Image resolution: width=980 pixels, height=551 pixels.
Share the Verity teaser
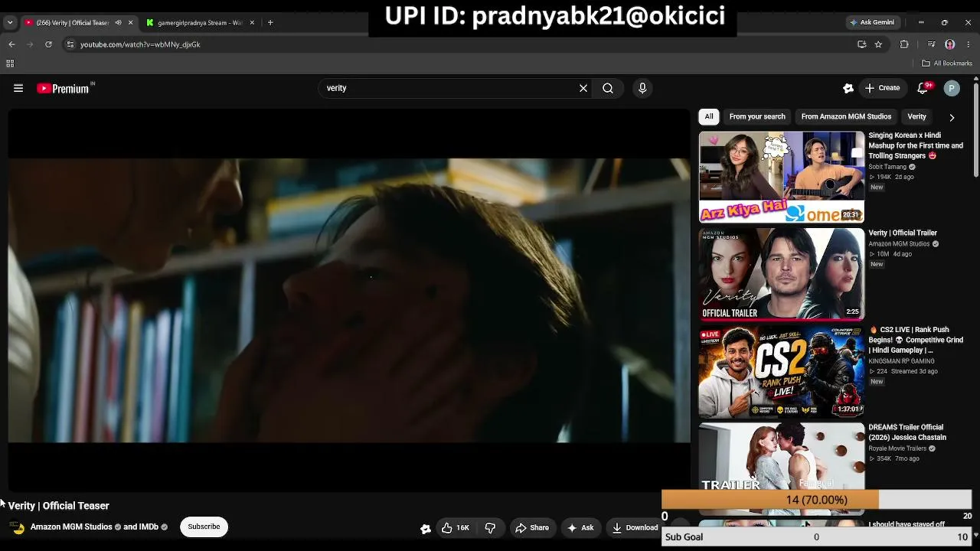(531, 528)
